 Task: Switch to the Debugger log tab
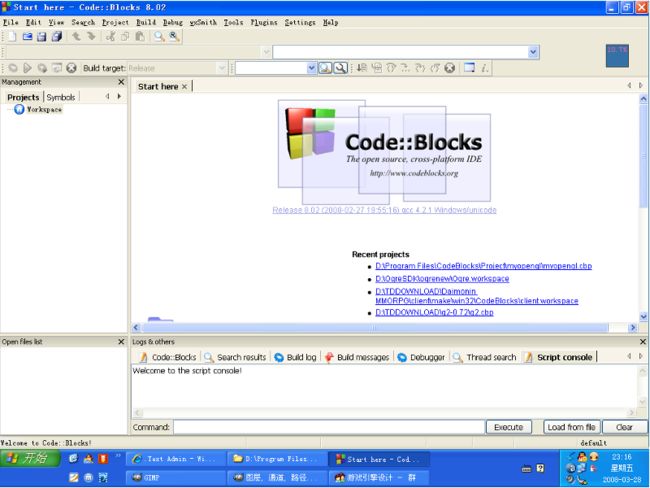click(421, 357)
